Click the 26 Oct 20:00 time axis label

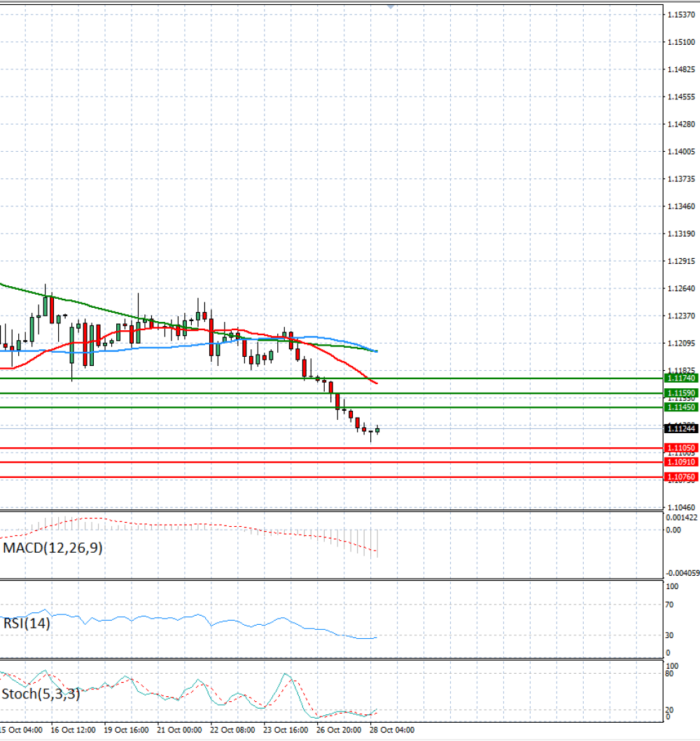click(x=338, y=730)
